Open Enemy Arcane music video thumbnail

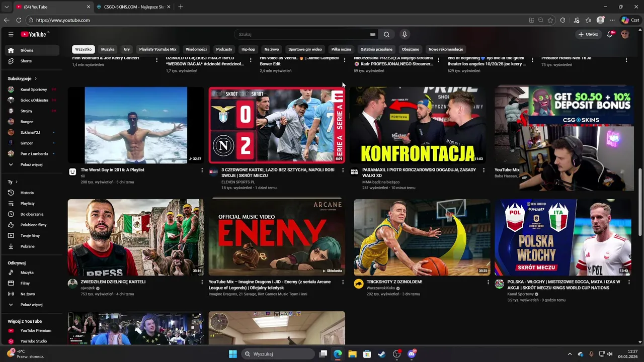277,237
